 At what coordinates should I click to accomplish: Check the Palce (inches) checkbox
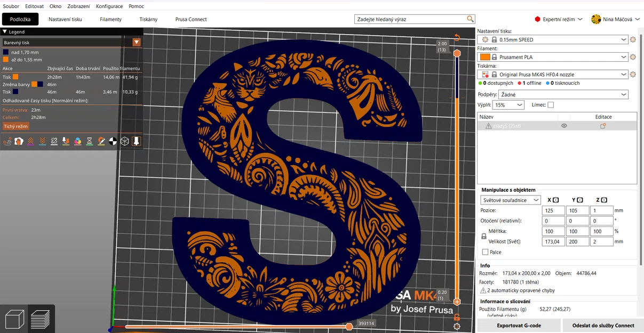point(485,252)
